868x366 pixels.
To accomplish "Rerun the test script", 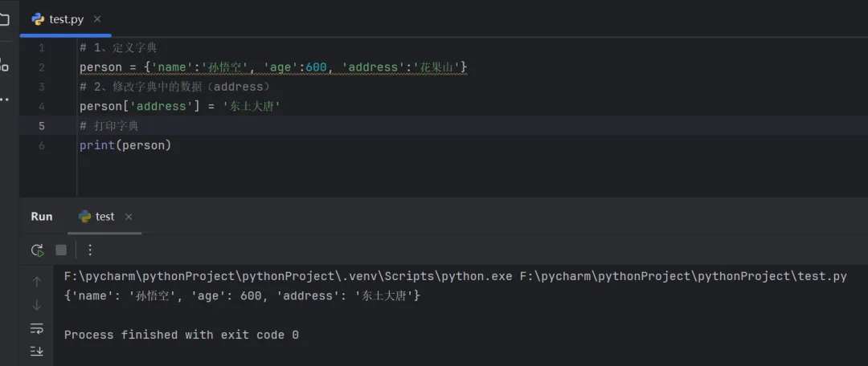I will coord(37,250).
